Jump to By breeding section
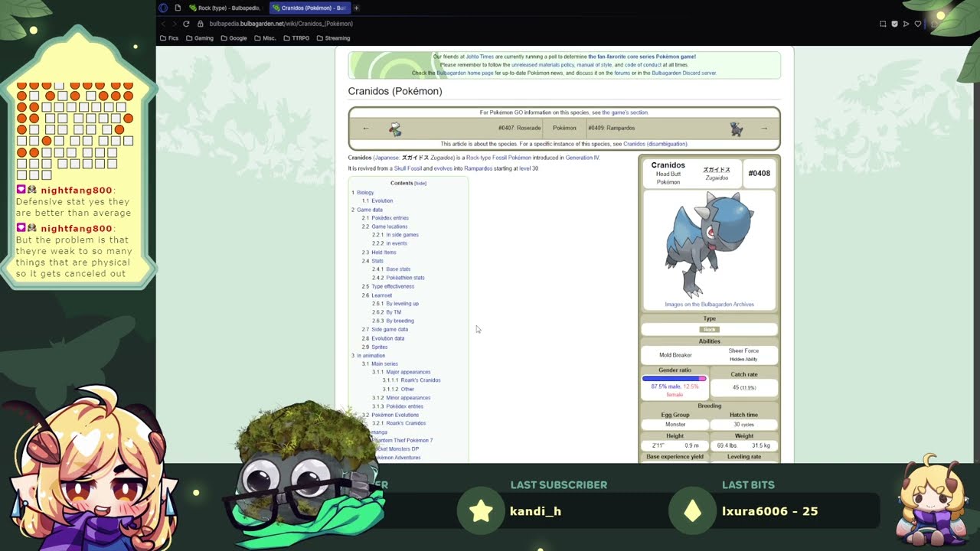This screenshot has width=980, height=551. tap(400, 321)
